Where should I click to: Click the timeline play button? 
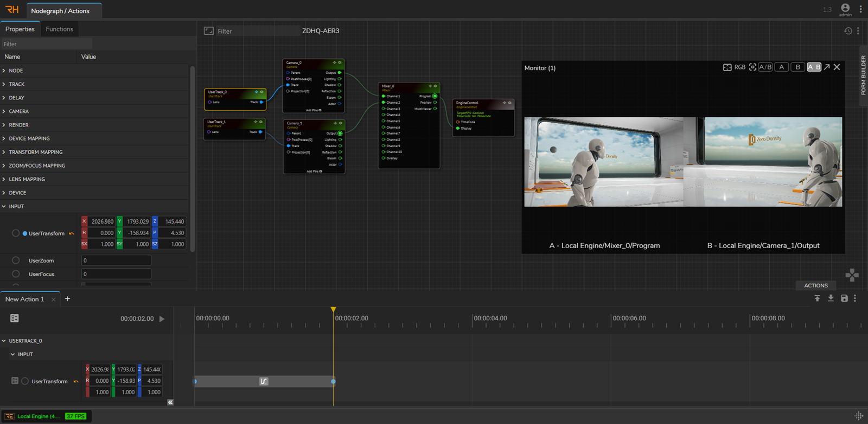(x=162, y=319)
